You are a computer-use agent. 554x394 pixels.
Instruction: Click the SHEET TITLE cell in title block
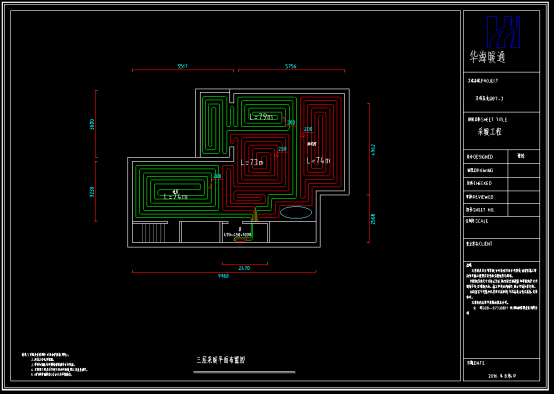coord(501,131)
